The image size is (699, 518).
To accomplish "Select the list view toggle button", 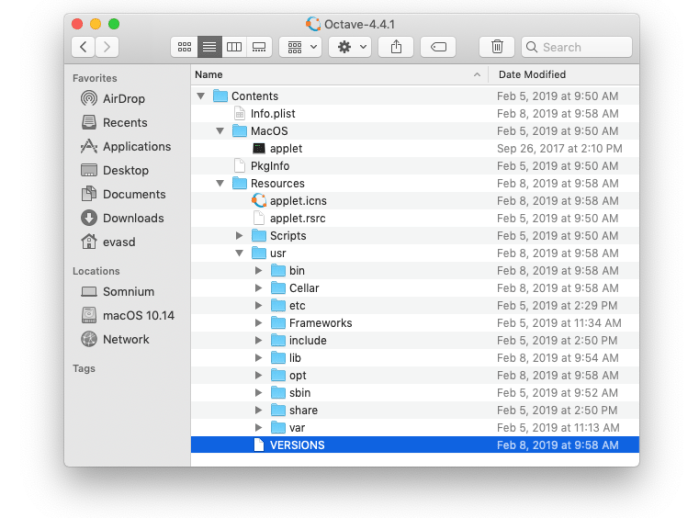I will [x=209, y=47].
